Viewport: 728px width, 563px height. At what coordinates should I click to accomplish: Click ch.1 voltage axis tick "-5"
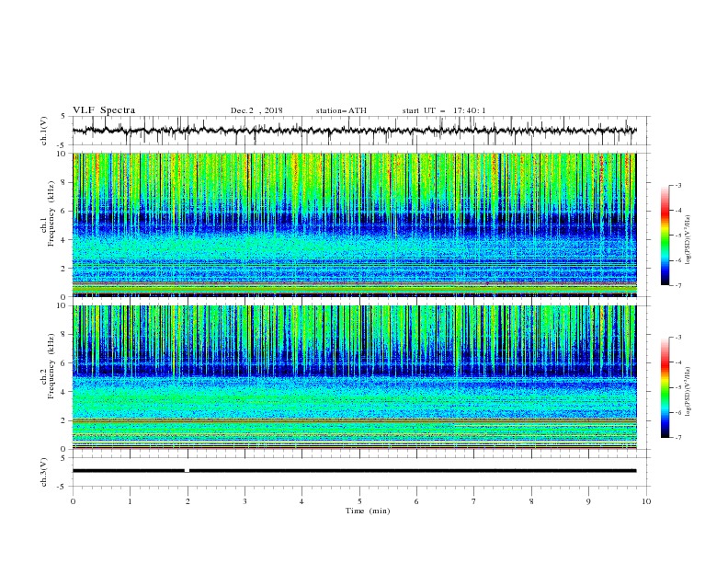click(x=63, y=145)
